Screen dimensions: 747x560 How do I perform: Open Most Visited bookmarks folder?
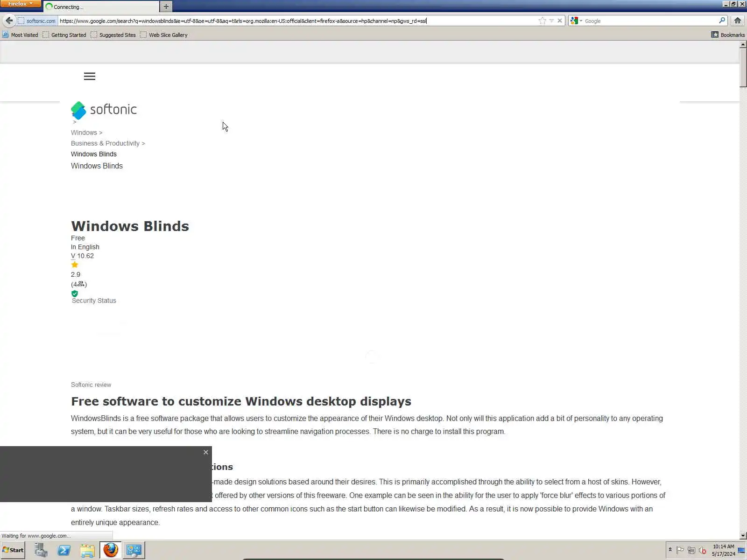[21, 35]
